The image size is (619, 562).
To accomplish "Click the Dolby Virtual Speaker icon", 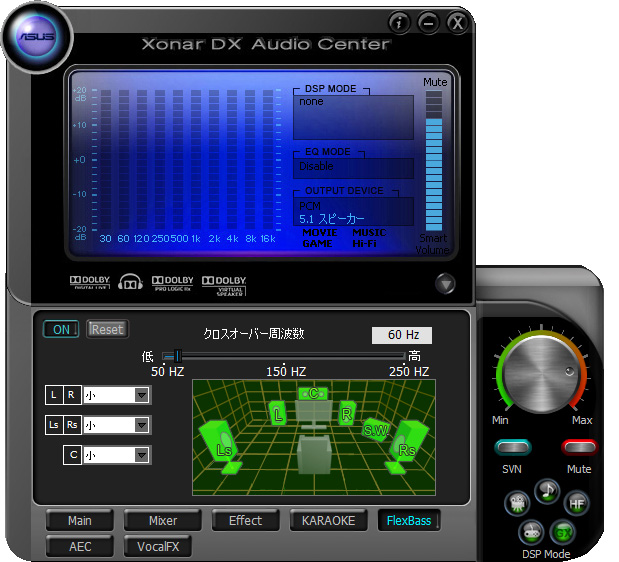I will [x=223, y=283].
